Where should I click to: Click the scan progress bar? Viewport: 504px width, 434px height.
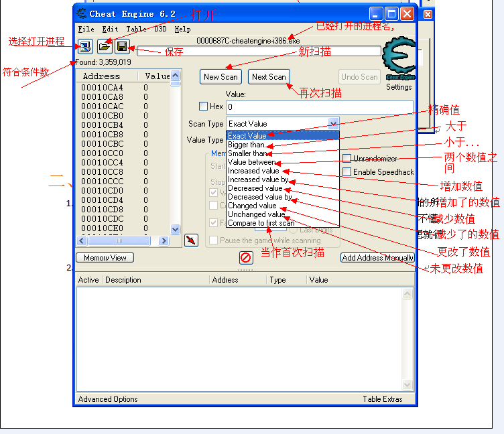pos(259,51)
